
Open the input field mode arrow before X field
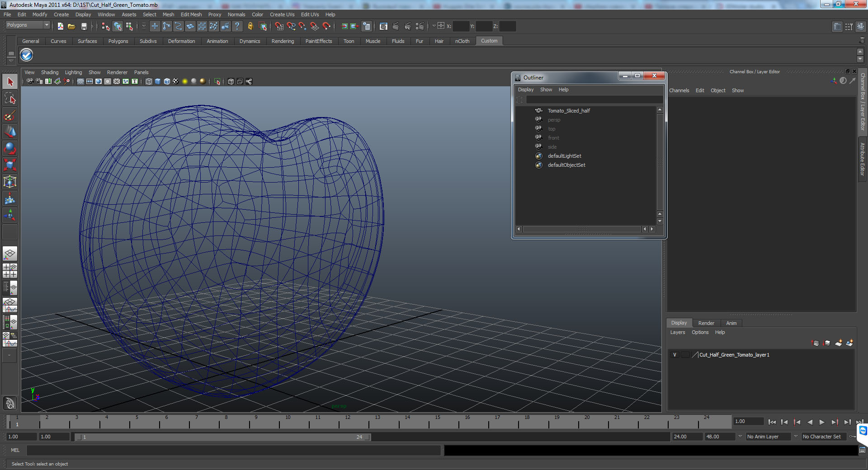point(434,26)
